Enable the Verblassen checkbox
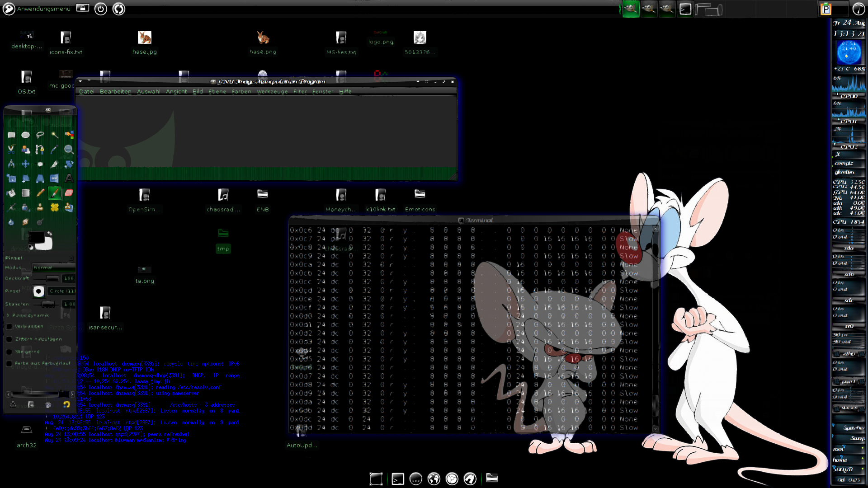The height and width of the screenshot is (488, 868). 9,326
